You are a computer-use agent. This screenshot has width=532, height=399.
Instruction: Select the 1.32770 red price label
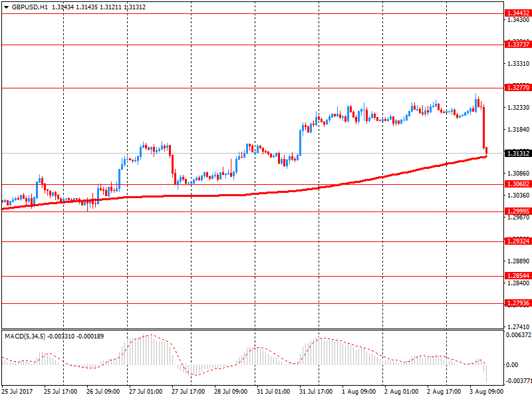coord(518,88)
